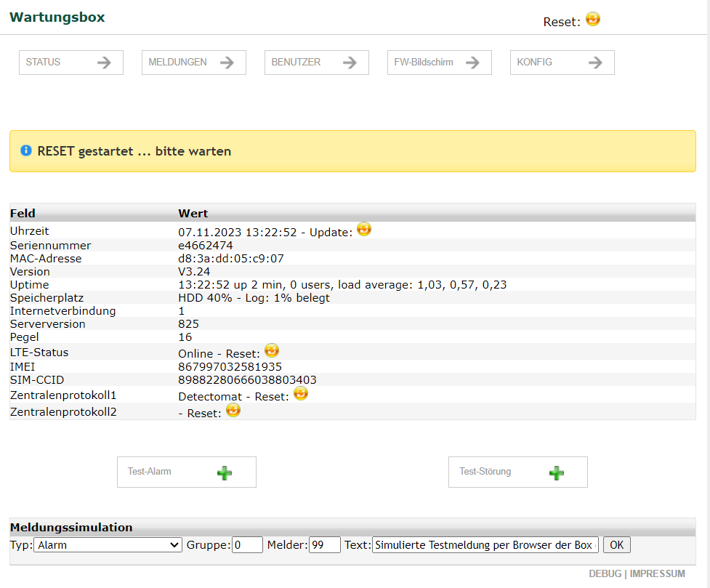
Task: Click the Update icon beside Uhrzeit
Action: click(364, 229)
